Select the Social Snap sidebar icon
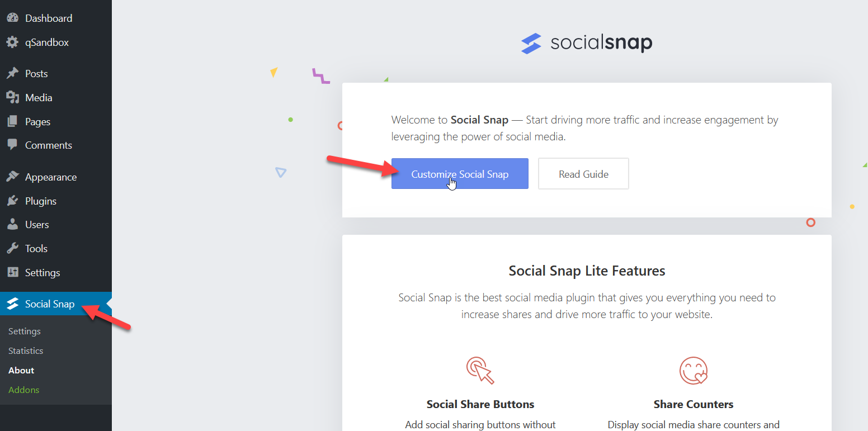 tap(13, 304)
